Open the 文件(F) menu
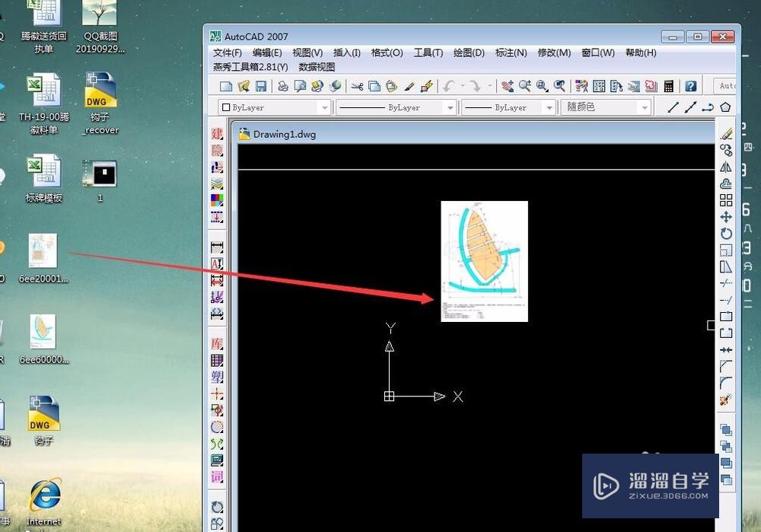The width and height of the screenshot is (761, 532). click(x=227, y=53)
